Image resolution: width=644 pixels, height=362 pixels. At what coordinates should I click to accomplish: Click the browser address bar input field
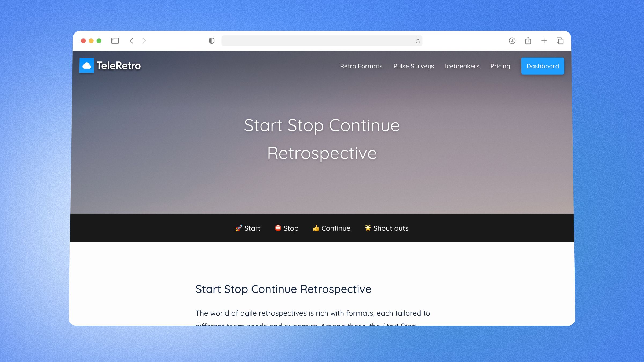322,41
